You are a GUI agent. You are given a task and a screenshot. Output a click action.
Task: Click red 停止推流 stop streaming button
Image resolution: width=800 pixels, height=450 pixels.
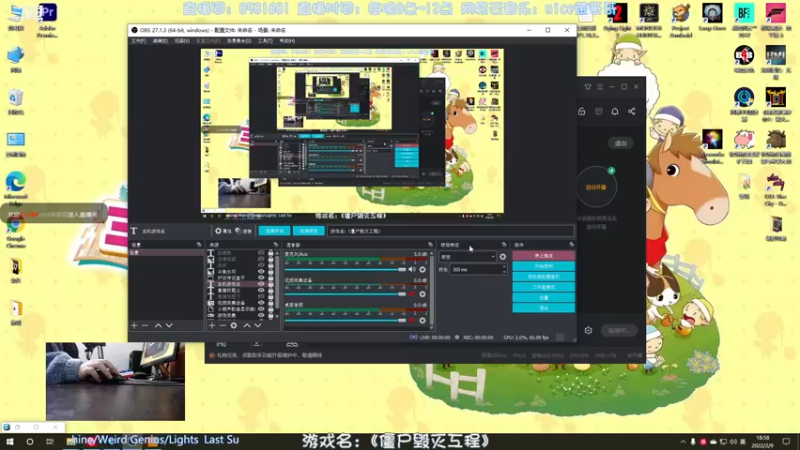(x=543, y=256)
